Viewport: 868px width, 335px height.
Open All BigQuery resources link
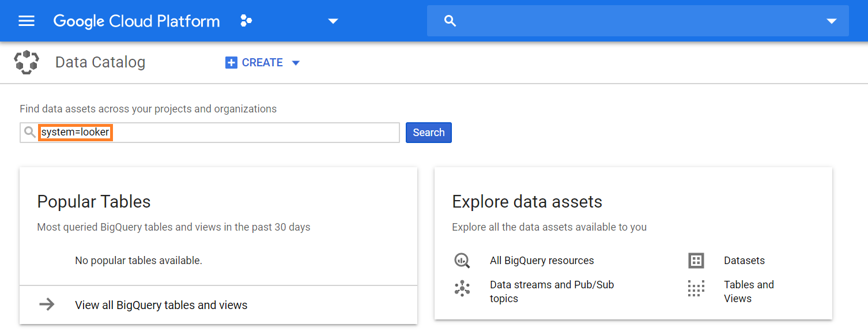tap(542, 261)
